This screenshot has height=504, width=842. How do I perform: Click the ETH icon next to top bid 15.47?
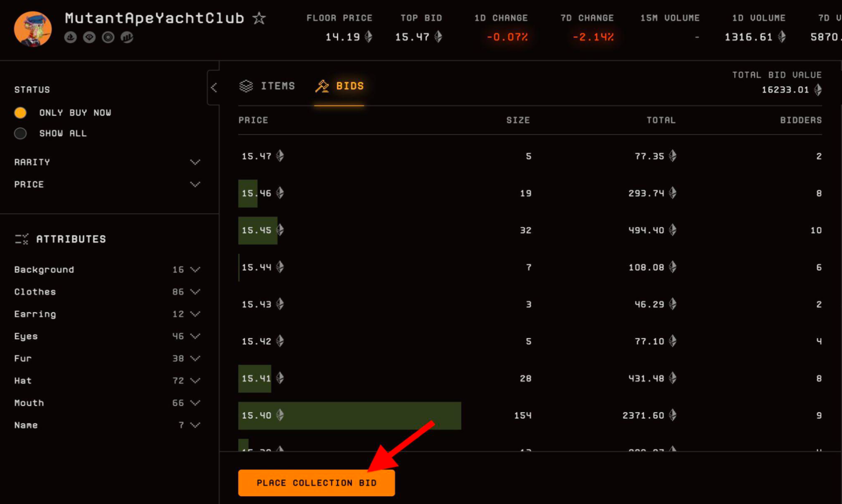tap(438, 37)
